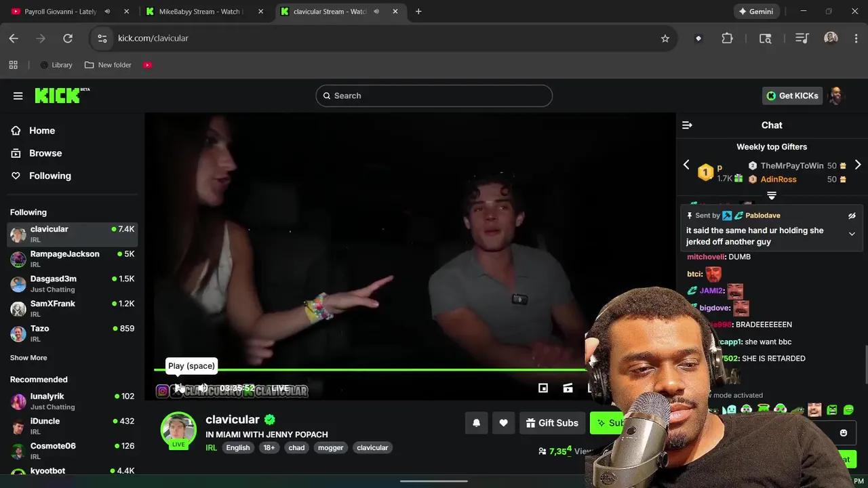868x488 pixels.
Task: Click the IRL category link
Action: tap(212, 448)
